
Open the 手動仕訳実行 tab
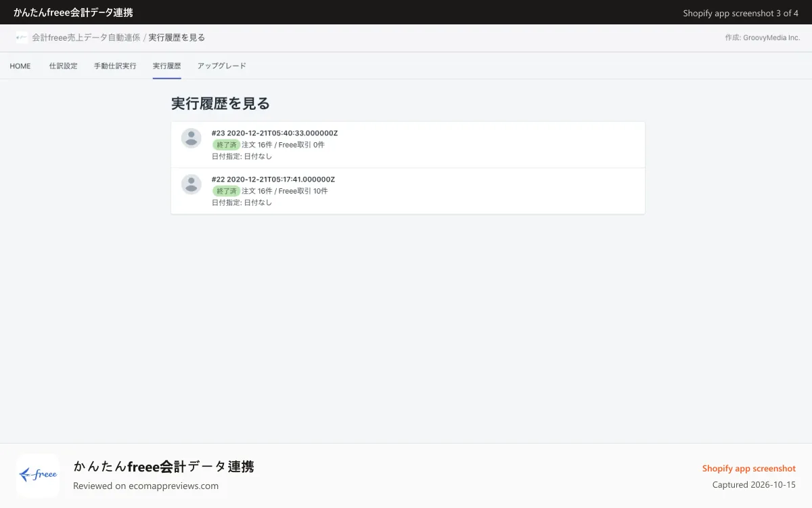[115, 66]
